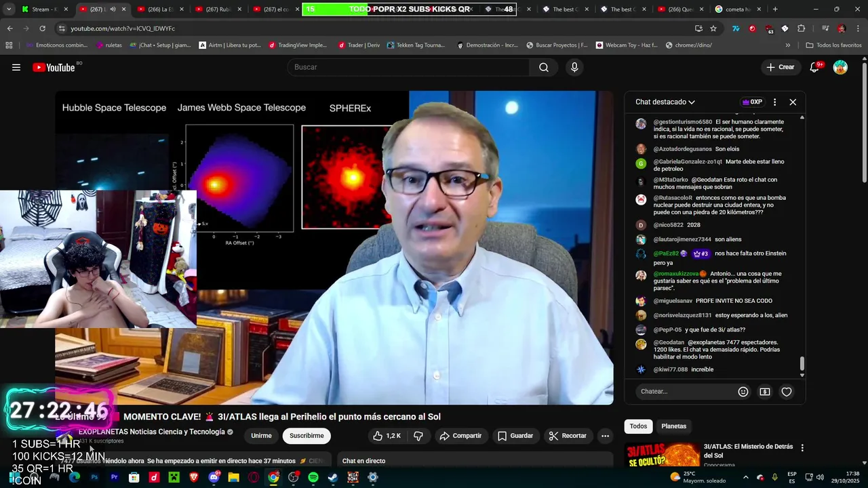Click the page vertical scrollbar
Viewport: 868px width, 488px height.
pyautogui.click(x=864, y=122)
